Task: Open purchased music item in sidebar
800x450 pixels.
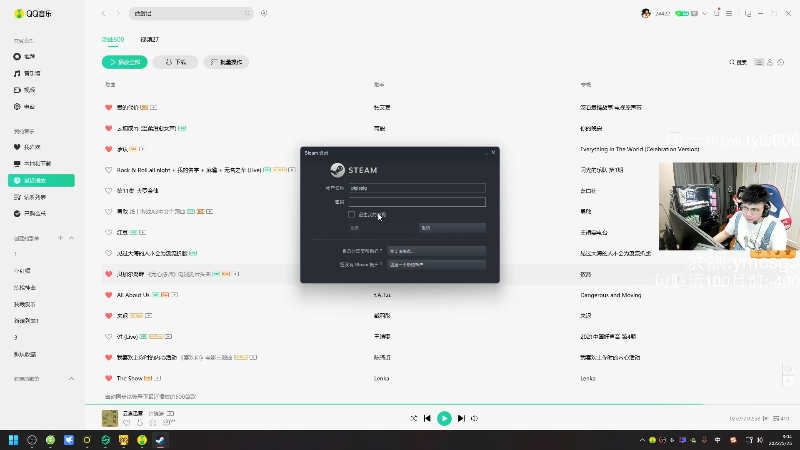Action: [x=30, y=213]
